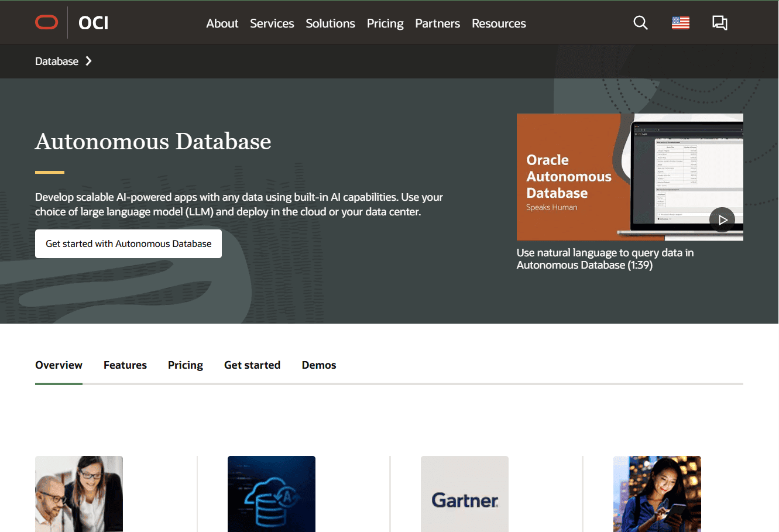Screen dimensions: 779x532
Task: Click the cloud database icon thumbnail
Action: click(x=272, y=494)
